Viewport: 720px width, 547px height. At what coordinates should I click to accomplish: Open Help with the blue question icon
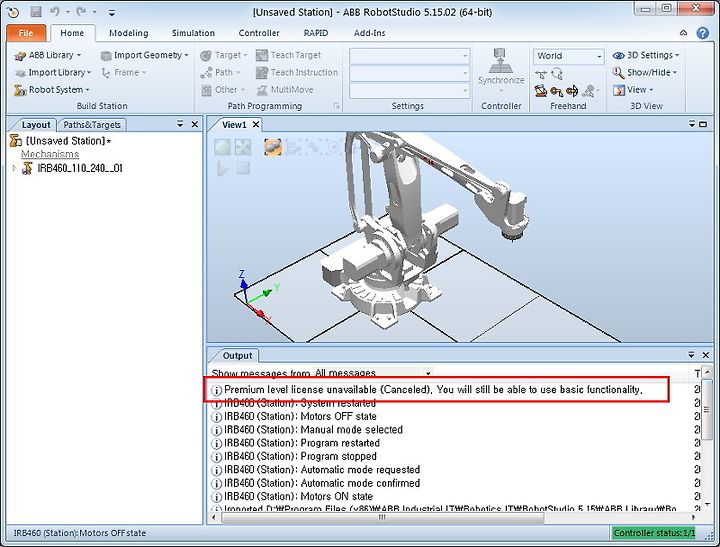point(703,33)
